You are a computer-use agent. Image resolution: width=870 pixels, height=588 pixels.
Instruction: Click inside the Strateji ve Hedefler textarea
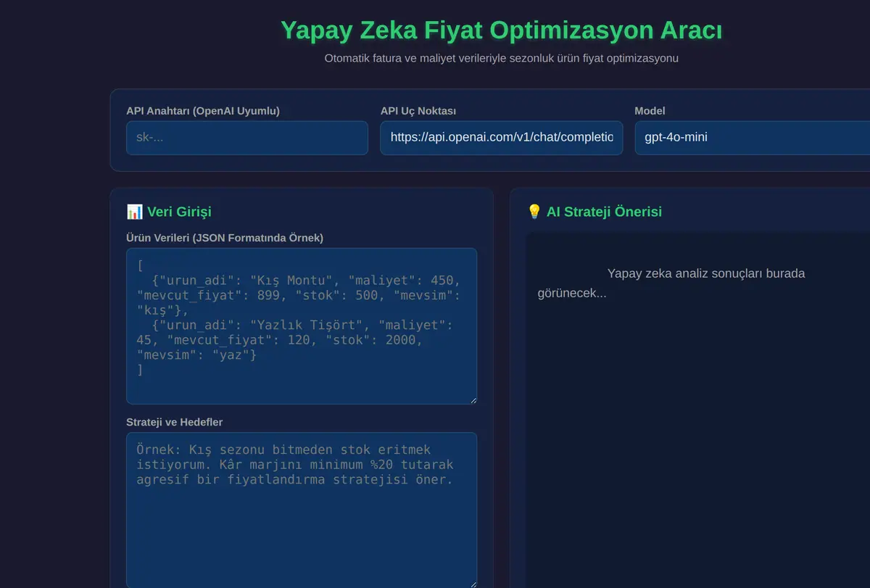pyautogui.click(x=302, y=510)
